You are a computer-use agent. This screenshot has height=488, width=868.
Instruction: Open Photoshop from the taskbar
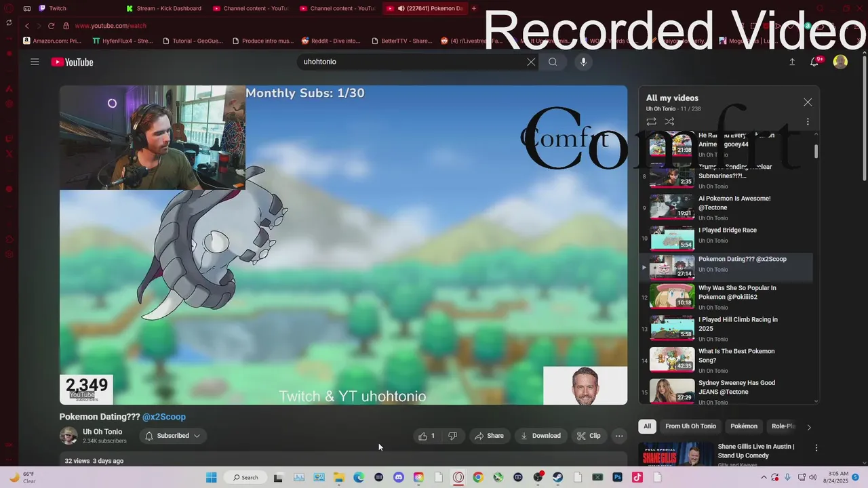click(x=618, y=477)
